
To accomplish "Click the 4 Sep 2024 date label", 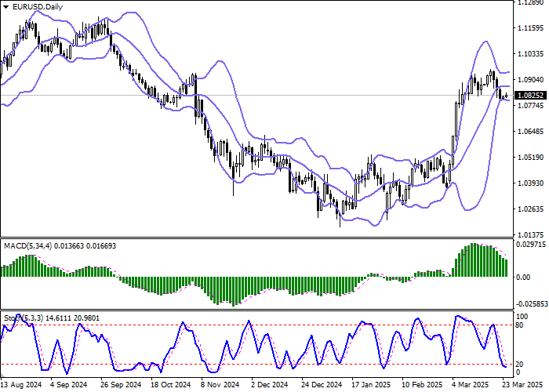I will [67, 386].
